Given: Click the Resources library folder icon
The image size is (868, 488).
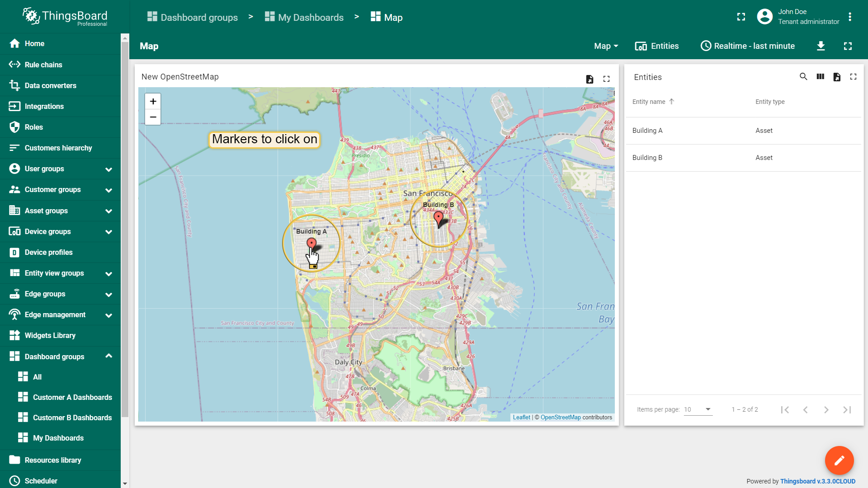Looking at the screenshot, I should pyautogui.click(x=14, y=460).
